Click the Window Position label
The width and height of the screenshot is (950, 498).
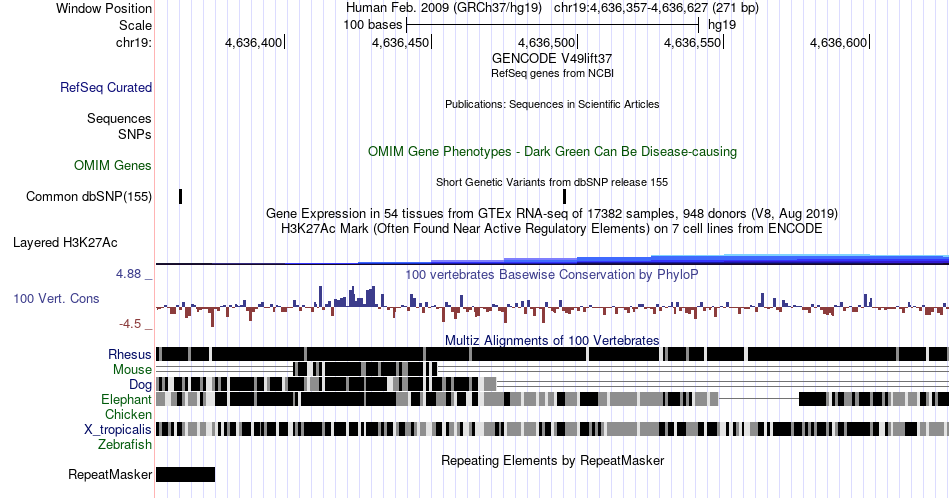click(104, 8)
